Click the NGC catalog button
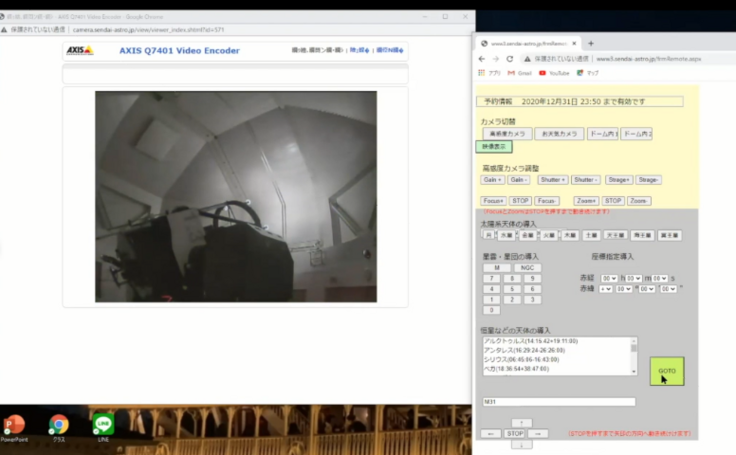Image resolution: width=736 pixels, height=455 pixels. pyautogui.click(x=526, y=268)
